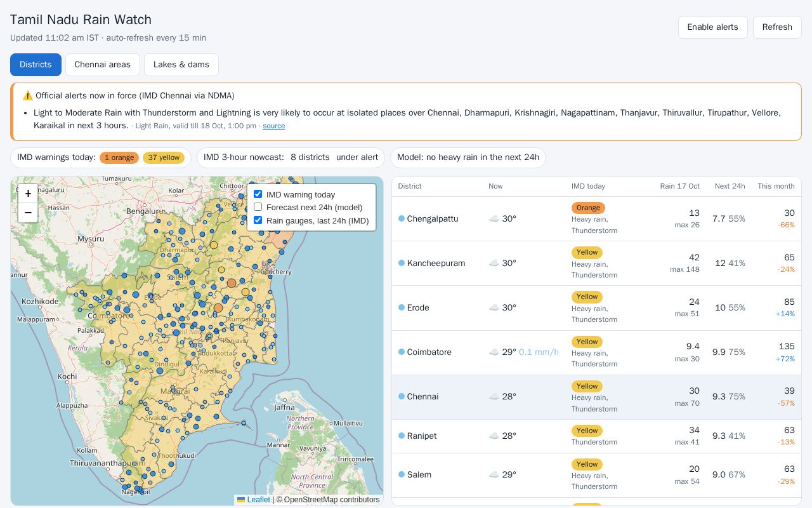Click the District column header

[410, 186]
